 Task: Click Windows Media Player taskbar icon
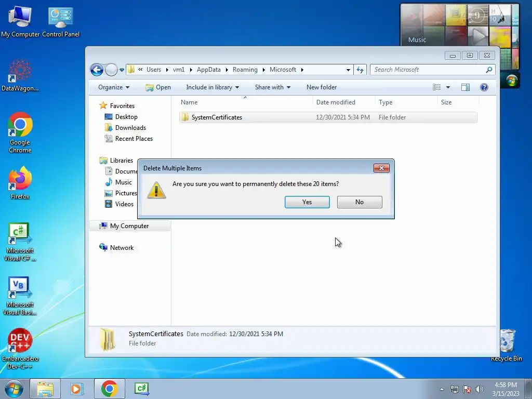[77, 389]
